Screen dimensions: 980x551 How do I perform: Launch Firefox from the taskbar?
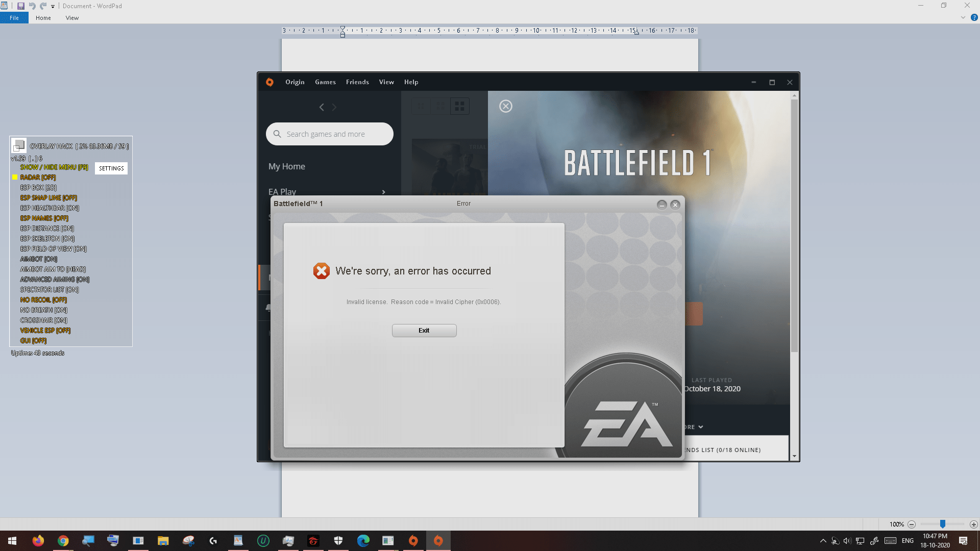(x=38, y=541)
